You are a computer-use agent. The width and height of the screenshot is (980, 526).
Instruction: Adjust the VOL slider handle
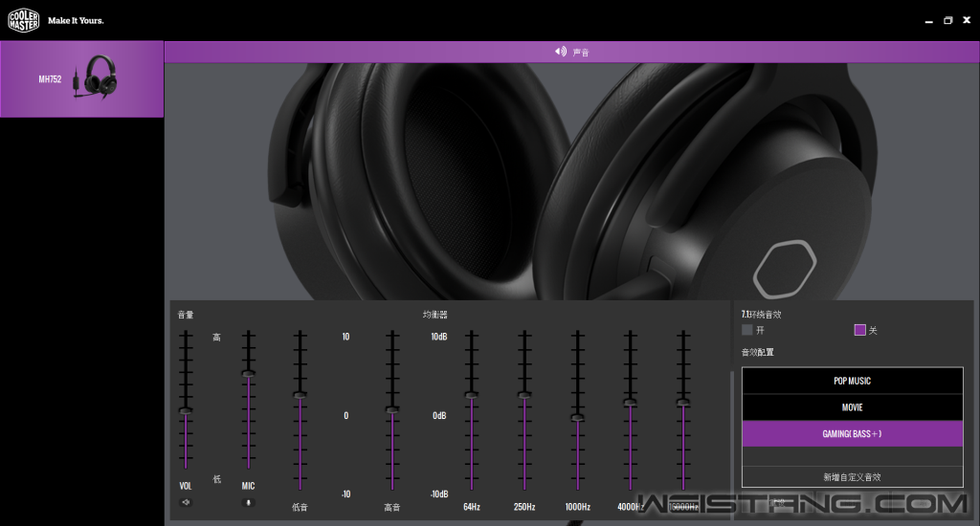[186, 410]
